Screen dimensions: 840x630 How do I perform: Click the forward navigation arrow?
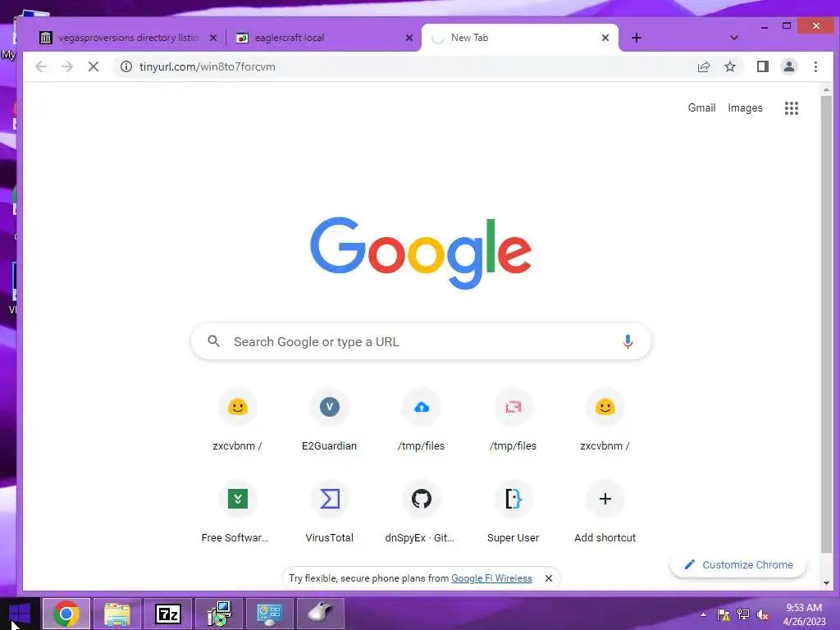[67, 66]
